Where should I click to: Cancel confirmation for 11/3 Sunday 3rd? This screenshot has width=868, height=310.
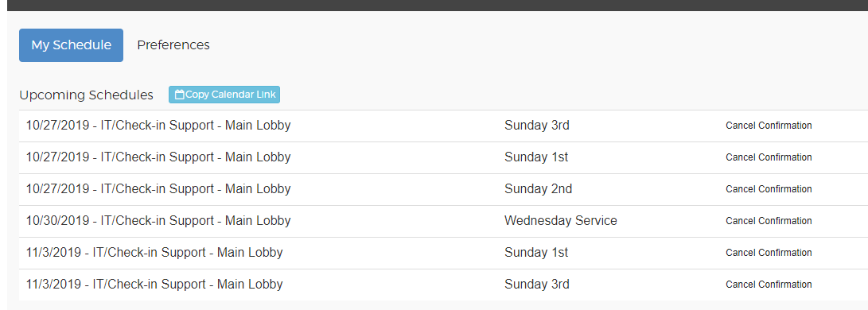point(769,285)
